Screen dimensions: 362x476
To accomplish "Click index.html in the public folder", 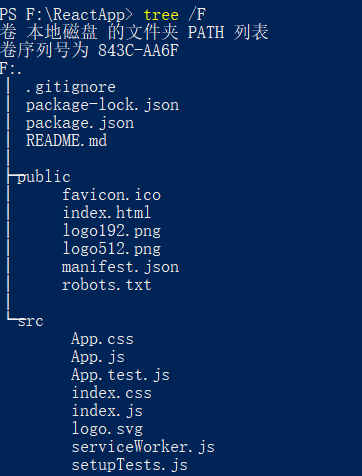I will point(107,213).
